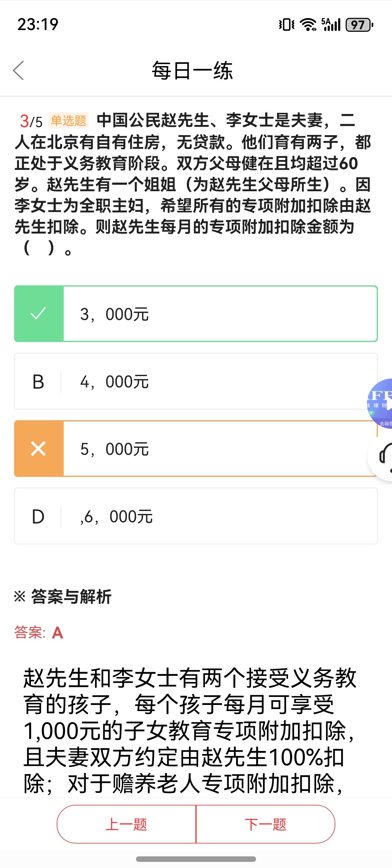The image size is (392, 868).
Task: Select option D 6,000元
Action: [x=195, y=516]
